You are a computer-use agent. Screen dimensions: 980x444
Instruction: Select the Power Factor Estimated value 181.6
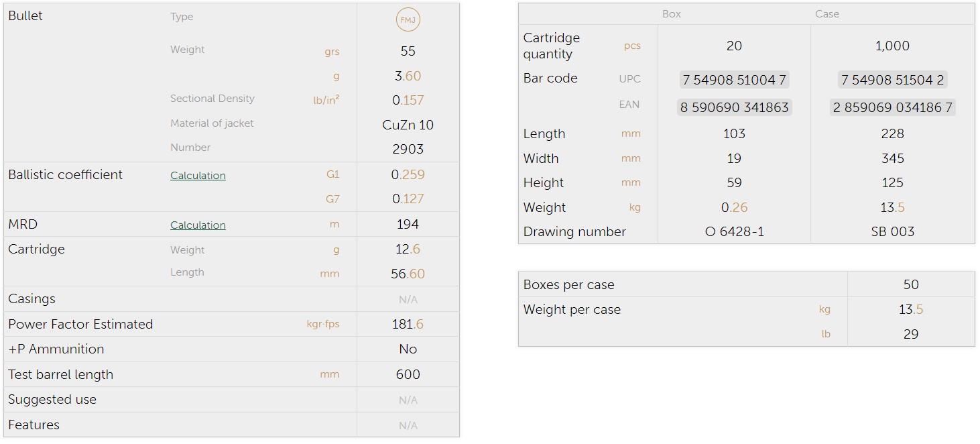408,325
